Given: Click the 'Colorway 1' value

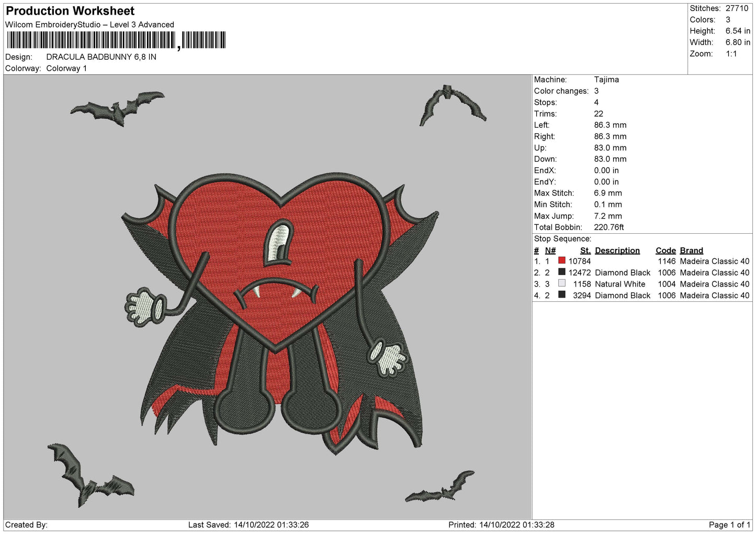Looking at the screenshot, I should (x=66, y=69).
